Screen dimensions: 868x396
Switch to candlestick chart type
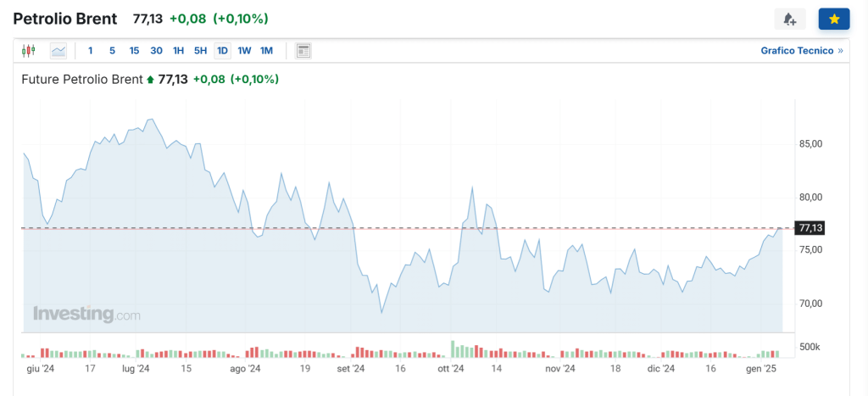coord(29,51)
